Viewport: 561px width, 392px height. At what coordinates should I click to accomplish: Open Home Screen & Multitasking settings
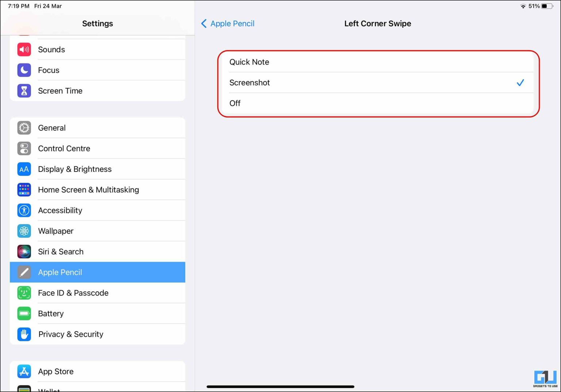24,189
